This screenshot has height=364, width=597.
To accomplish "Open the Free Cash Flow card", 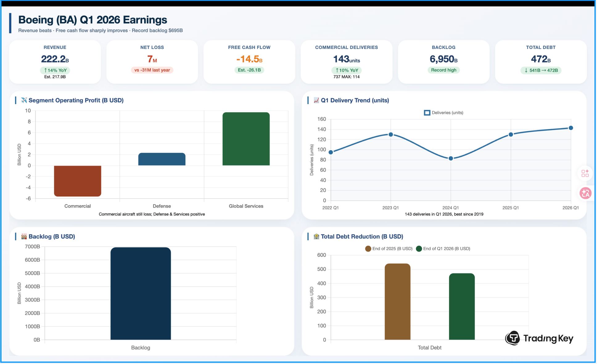I will (x=249, y=62).
